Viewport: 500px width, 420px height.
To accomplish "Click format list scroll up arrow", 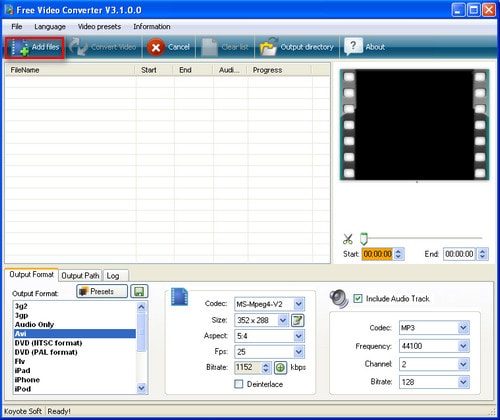I will [141, 307].
